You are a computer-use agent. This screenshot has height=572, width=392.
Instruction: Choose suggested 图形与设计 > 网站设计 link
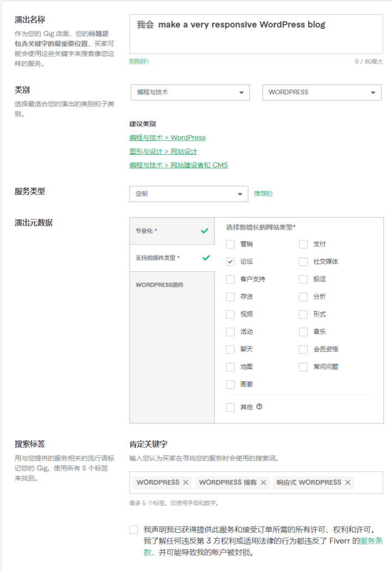point(163,151)
